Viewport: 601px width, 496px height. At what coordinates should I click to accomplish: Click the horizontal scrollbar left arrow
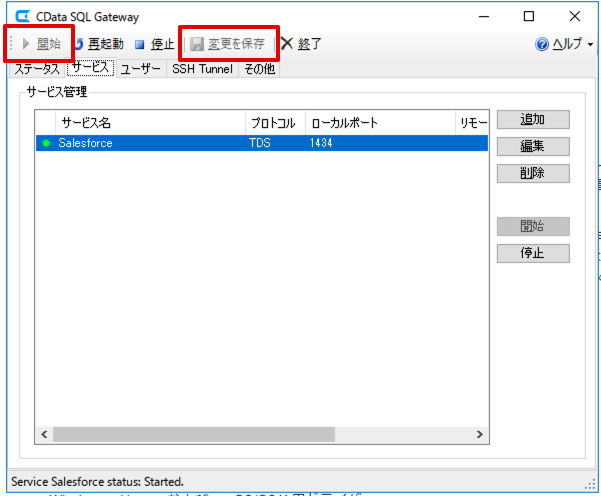tap(44, 434)
